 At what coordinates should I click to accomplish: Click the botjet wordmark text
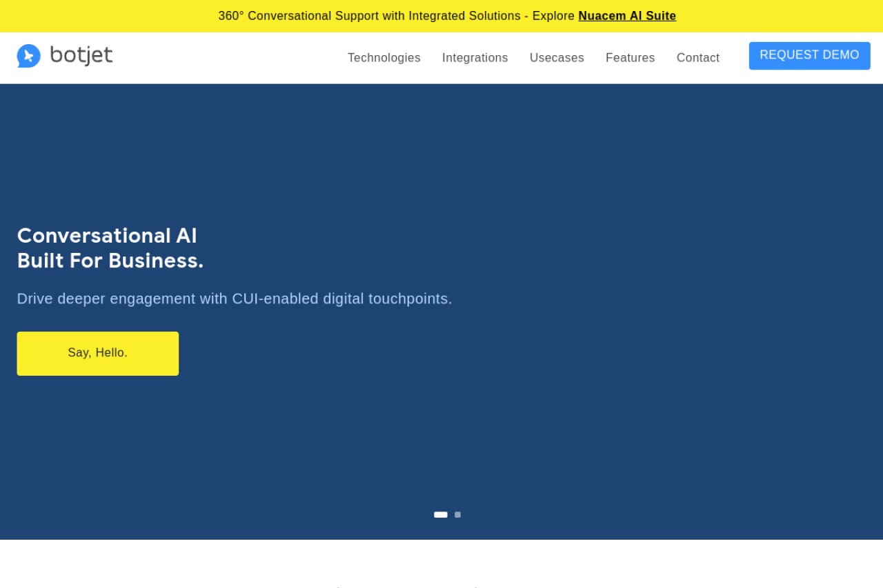[x=81, y=55]
